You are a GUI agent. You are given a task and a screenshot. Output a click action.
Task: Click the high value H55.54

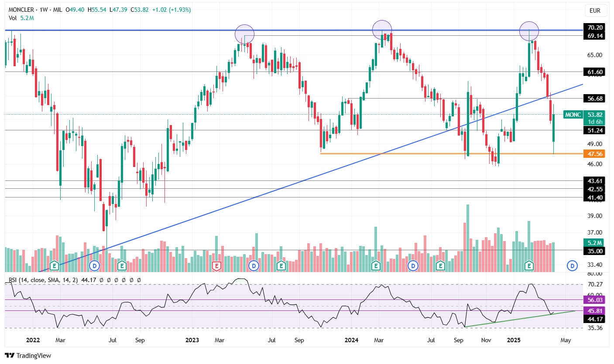[96, 10]
